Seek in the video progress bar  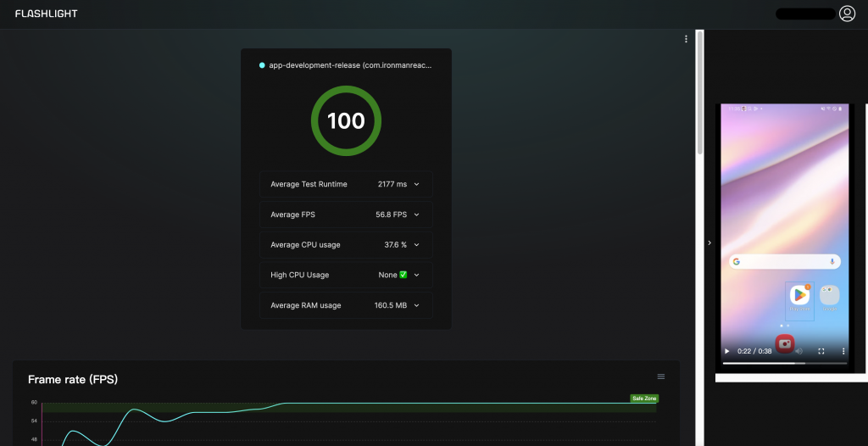pos(785,363)
